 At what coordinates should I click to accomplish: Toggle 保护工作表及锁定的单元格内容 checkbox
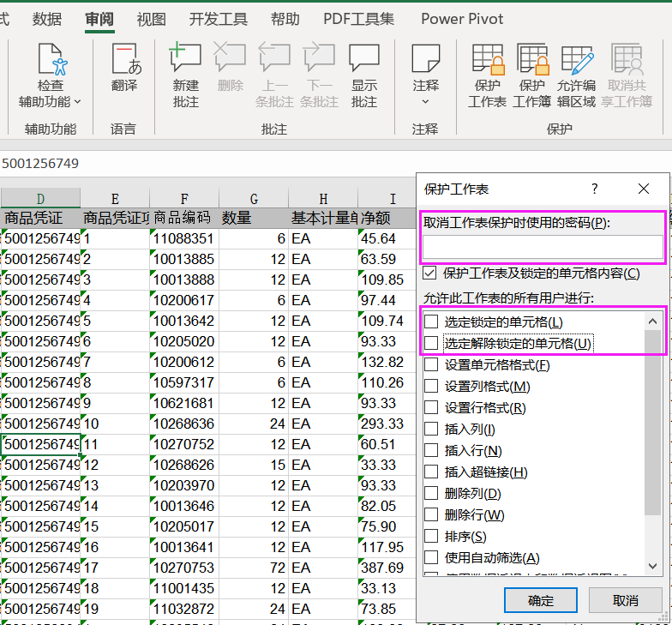[430, 273]
